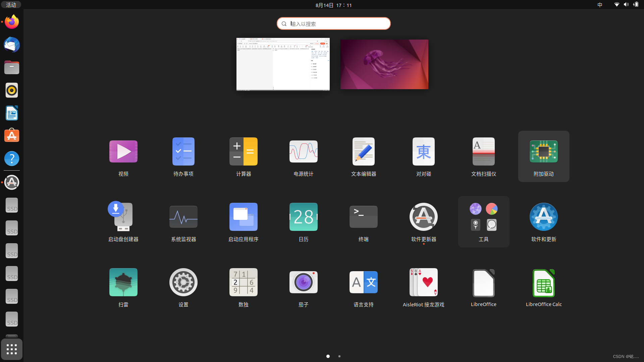Screen dimensions: 644x362
Task: Open the date and time menu
Action: point(333,5)
